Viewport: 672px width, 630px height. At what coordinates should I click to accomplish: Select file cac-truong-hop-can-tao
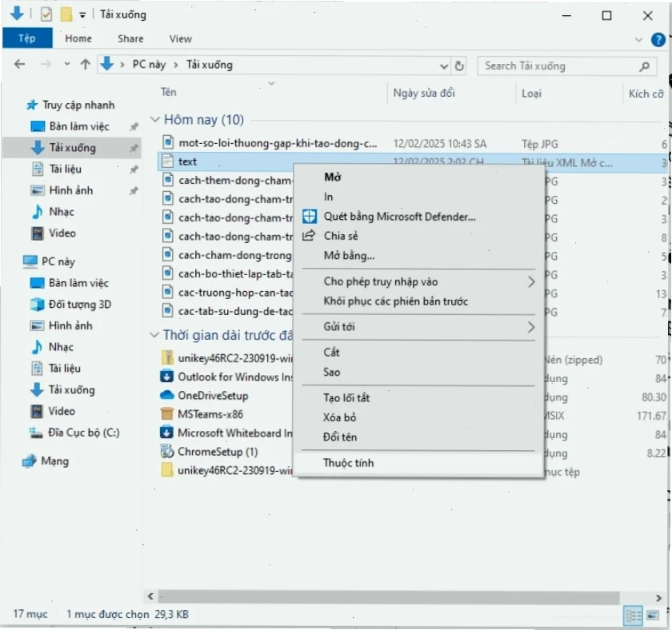[236, 293]
